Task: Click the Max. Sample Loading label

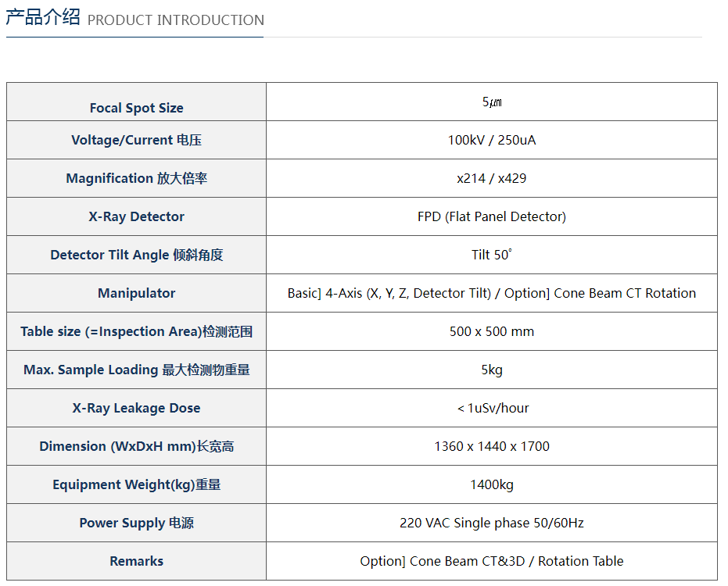Action: click(x=136, y=370)
